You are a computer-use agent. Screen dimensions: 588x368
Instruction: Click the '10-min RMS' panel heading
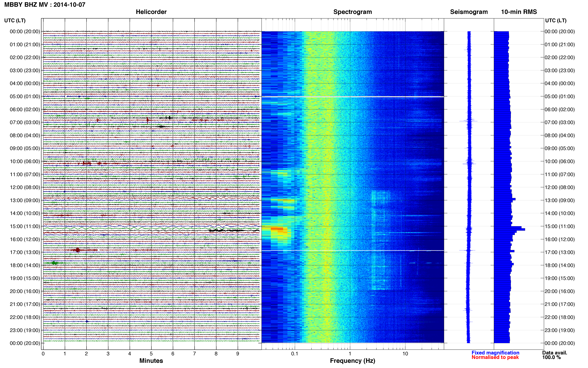(519, 12)
